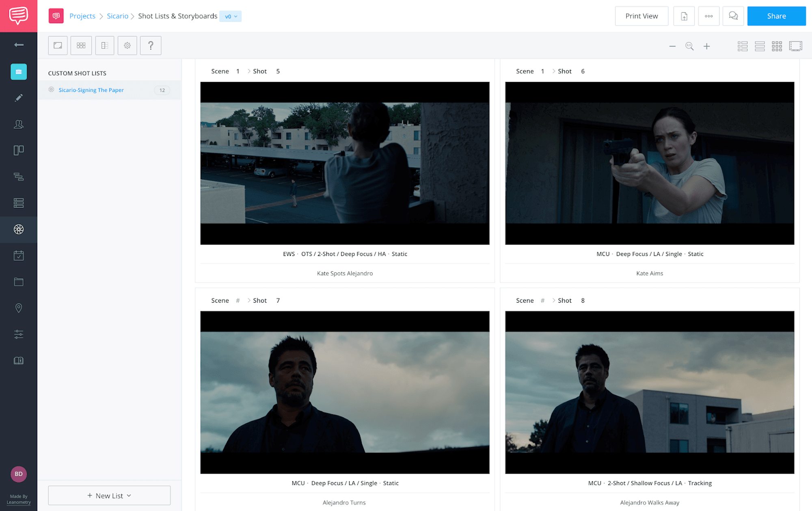Click the 'Tracking' movement label on Shot 8
Viewport: 812px width, 511px height.
click(700, 483)
